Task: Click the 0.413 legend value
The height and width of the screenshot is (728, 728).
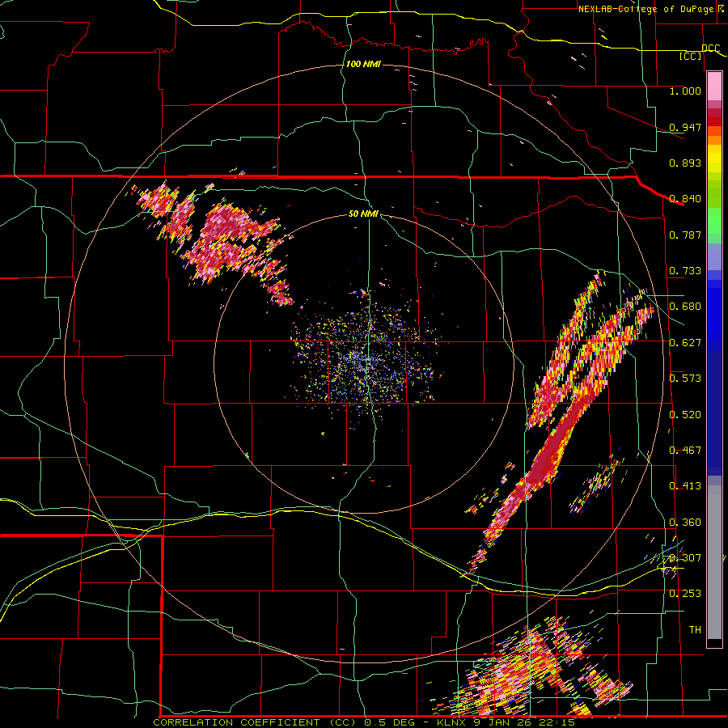Action: tap(685, 486)
